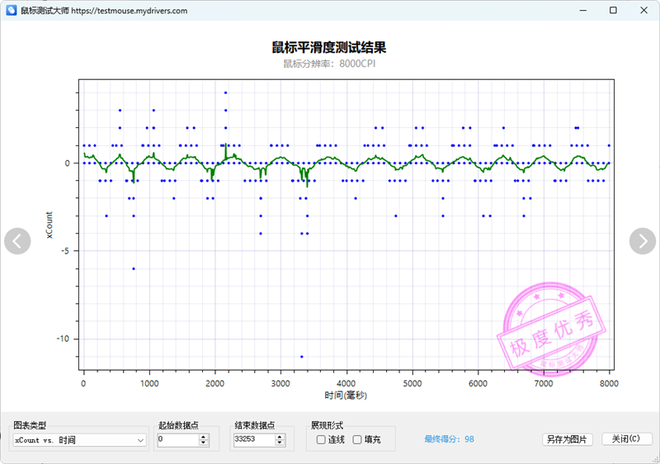
Task: Click the 最终得分: 98 score text
Action: point(449,439)
